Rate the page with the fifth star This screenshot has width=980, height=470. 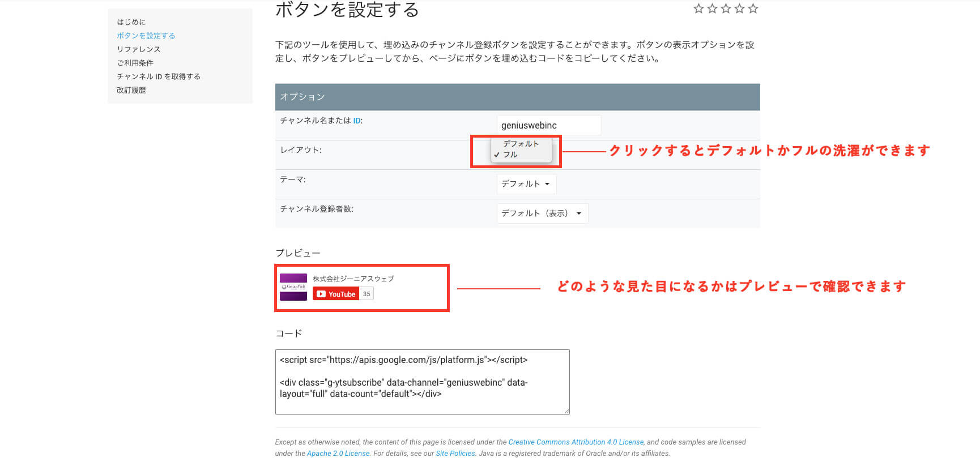click(753, 8)
